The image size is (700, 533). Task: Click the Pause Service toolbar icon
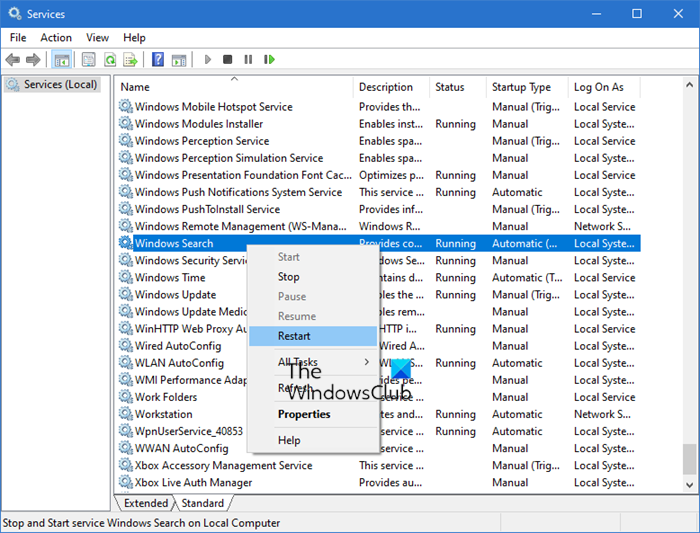tap(248, 59)
